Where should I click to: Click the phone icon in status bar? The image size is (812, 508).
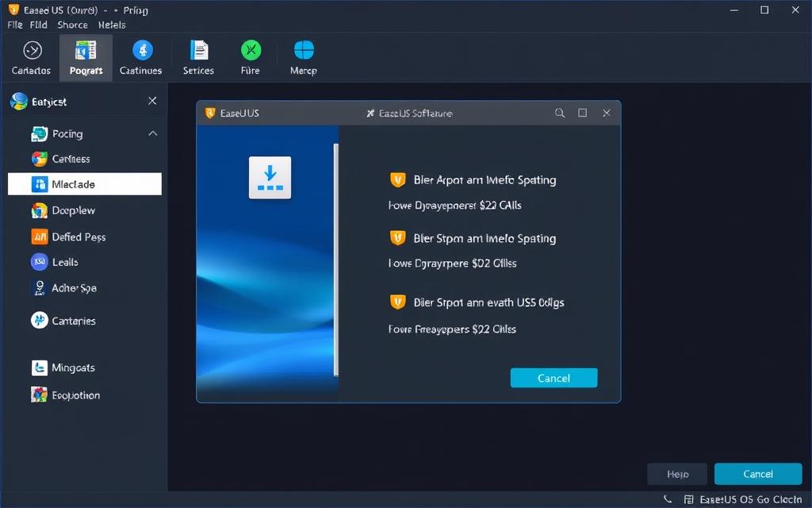click(668, 500)
